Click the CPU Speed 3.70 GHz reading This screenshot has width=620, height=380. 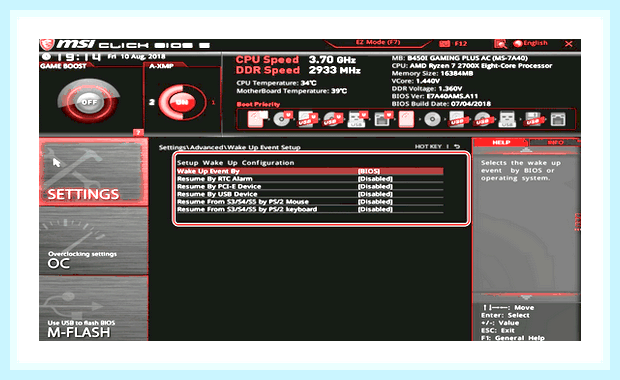(295, 60)
